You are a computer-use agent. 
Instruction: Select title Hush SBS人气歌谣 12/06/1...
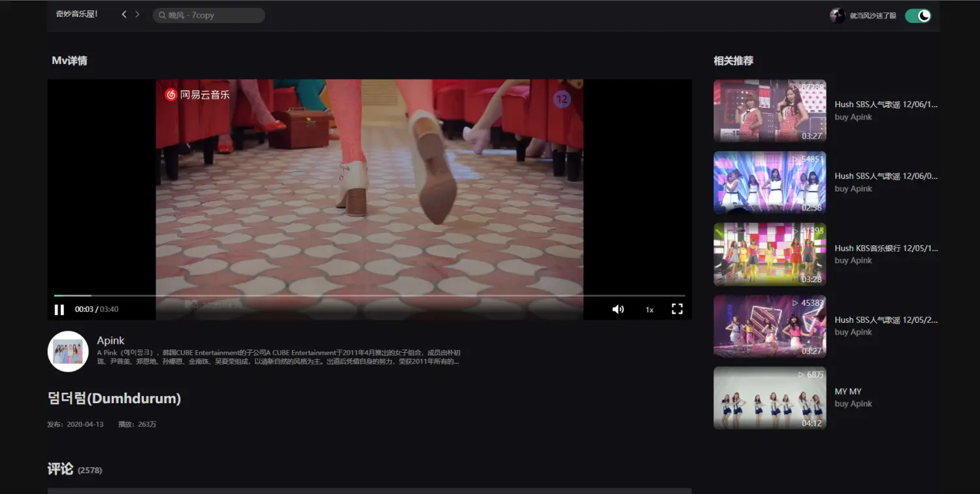coord(886,105)
